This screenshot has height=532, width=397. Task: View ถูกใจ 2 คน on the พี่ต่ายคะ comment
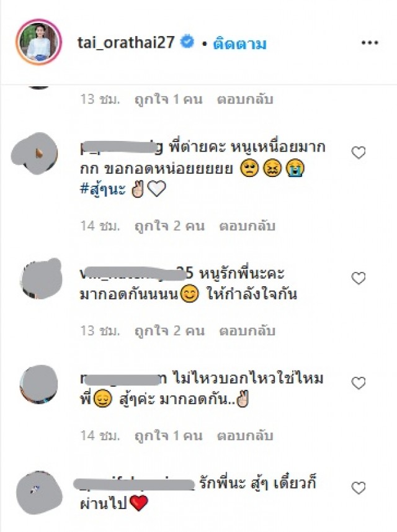pyautogui.click(x=169, y=226)
